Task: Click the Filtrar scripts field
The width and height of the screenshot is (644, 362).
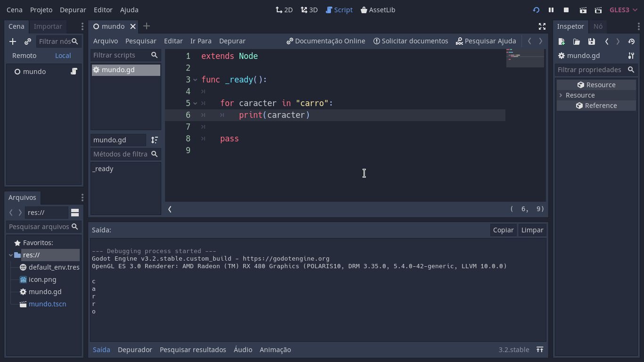Action: [x=125, y=55]
